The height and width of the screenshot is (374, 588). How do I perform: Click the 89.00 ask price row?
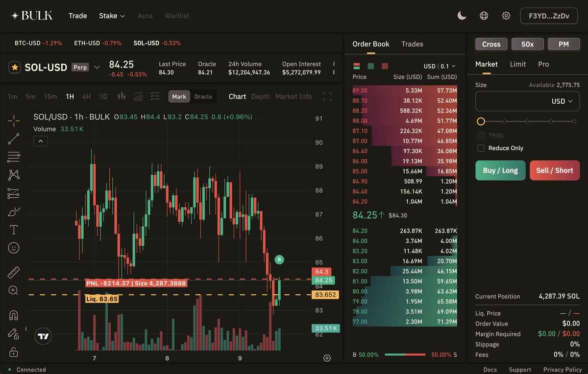coord(405,91)
